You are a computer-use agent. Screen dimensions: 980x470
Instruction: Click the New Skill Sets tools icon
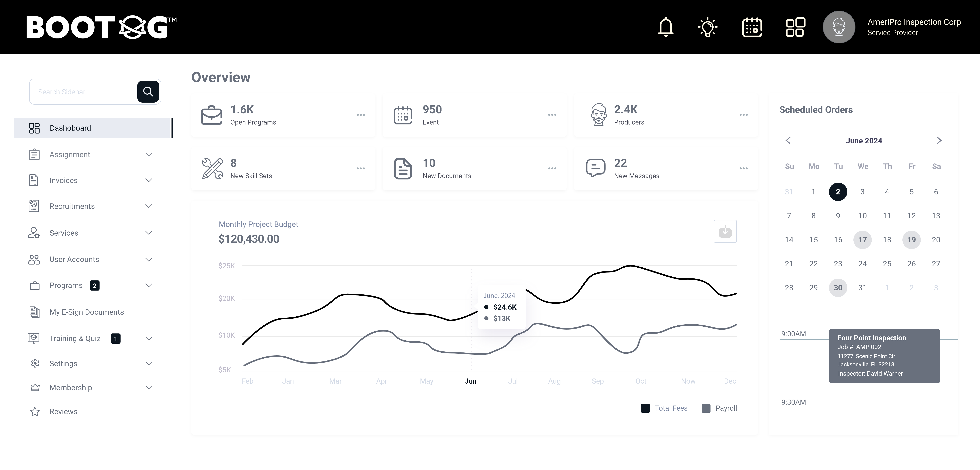[212, 168]
